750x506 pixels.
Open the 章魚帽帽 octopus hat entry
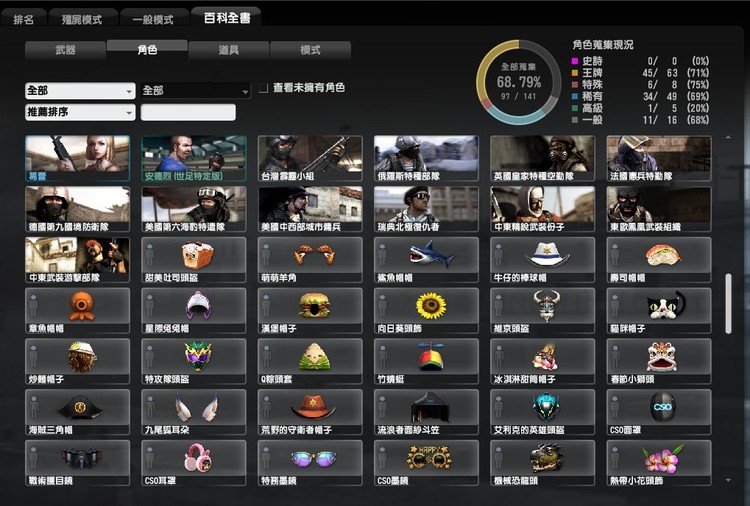tap(77, 310)
